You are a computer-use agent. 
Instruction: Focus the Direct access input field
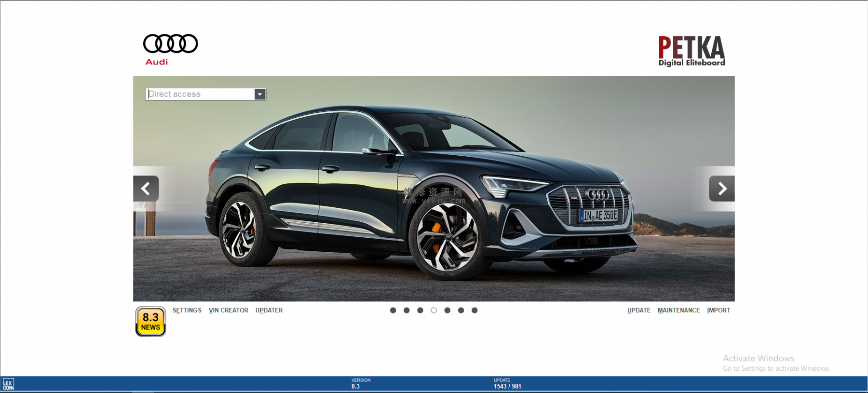point(200,94)
